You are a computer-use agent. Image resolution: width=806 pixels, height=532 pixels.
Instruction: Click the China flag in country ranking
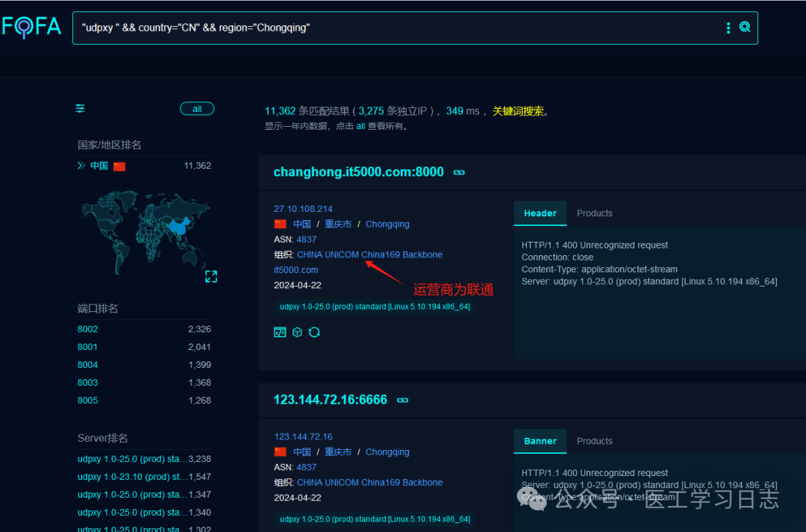(119, 166)
